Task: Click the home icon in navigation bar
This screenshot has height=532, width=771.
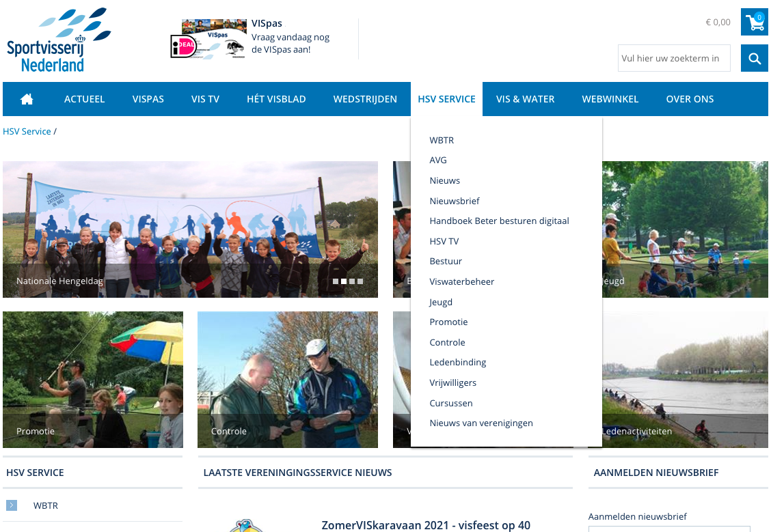Action: (27, 99)
